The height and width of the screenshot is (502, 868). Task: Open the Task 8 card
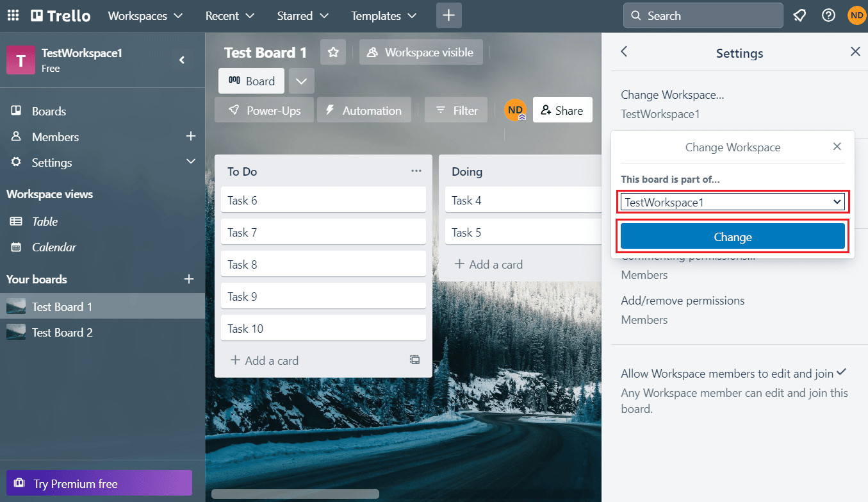point(323,264)
